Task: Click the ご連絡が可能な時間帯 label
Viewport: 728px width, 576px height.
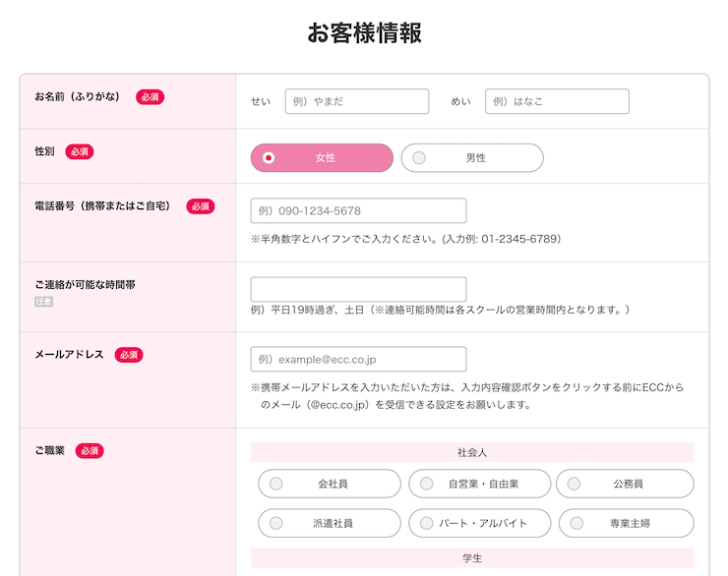Action: pyautogui.click(x=85, y=285)
